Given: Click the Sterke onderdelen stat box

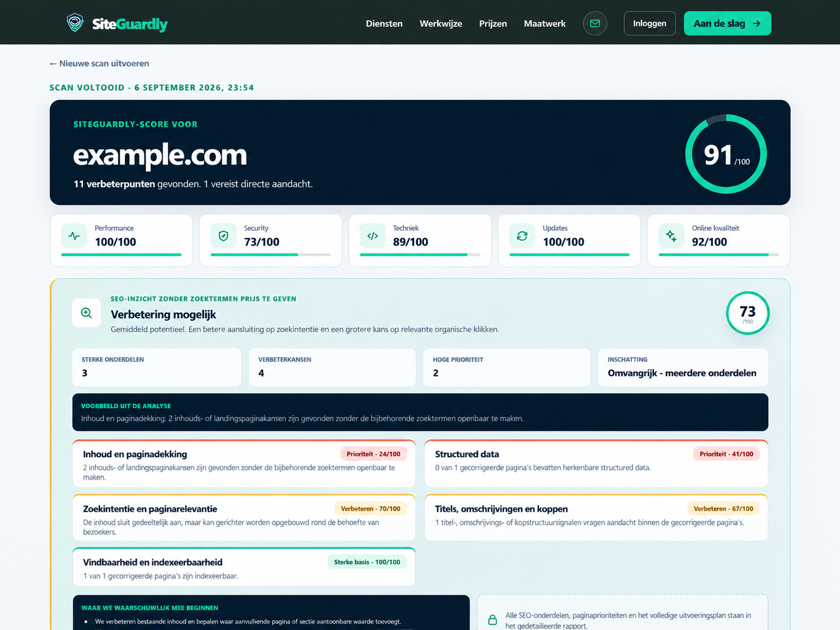Looking at the screenshot, I should point(157,367).
